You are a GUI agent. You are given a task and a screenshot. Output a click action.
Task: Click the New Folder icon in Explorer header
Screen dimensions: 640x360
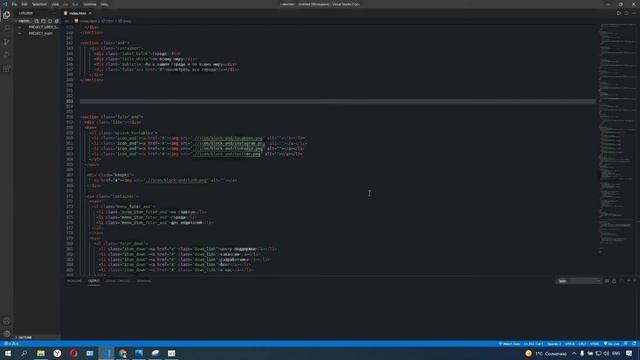(x=43, y=21)
